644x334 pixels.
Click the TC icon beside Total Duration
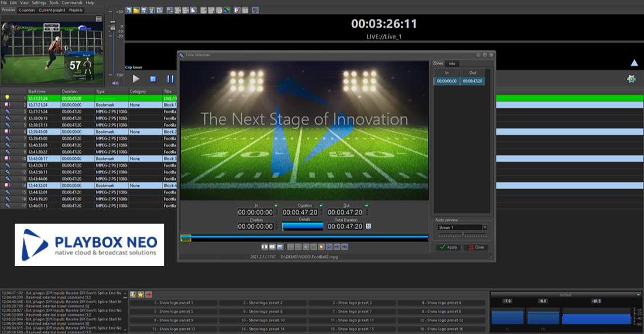click(x=368, y=226)
